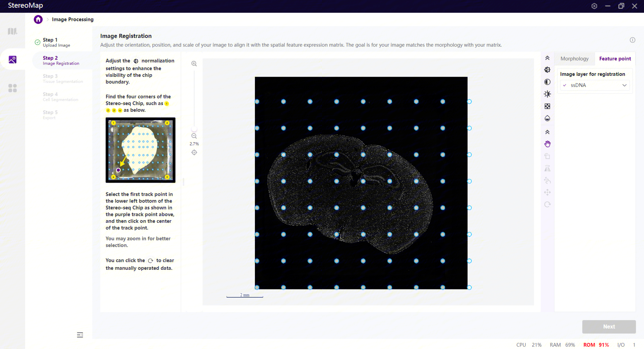Switch to the Morphology tab
Screen dimensions: 644x349
pos(574,59)
